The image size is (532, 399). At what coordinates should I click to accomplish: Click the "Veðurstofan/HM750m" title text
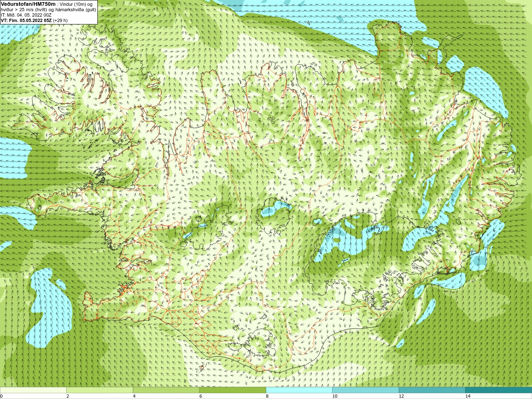pos(28,4)
